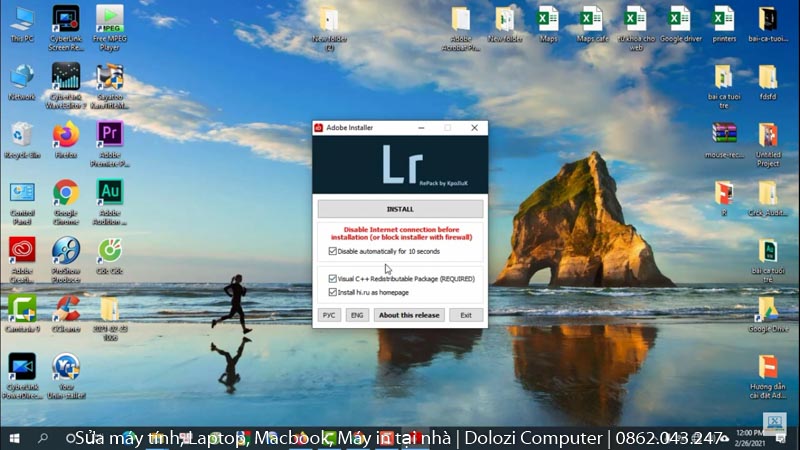Select CyberLink WaveEditor icon
The image size is (800, 450).
(66, 86)
